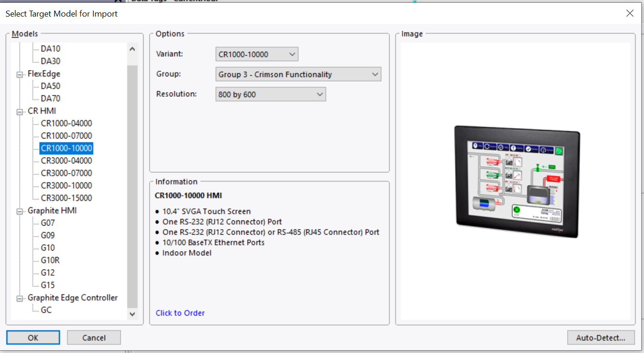Select the G09 Graphite model
Image resolution: width=644 pixels, height=353 pixels.
(47, 235)
